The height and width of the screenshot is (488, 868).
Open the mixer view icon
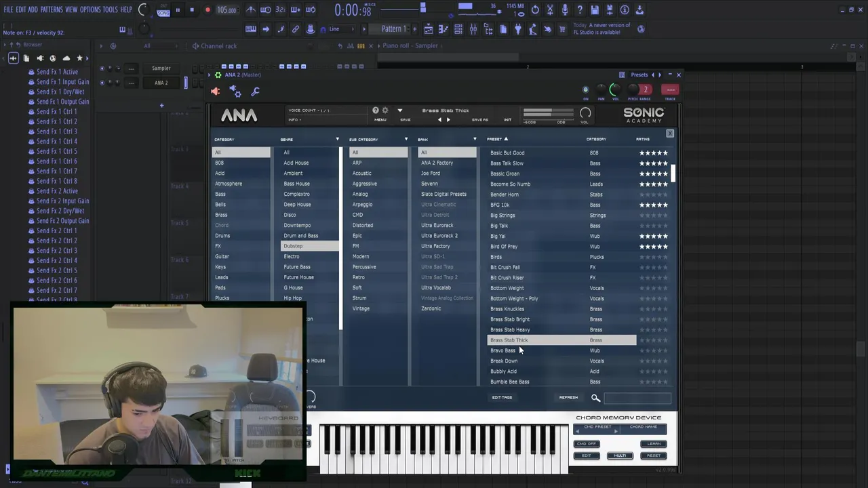(473, 29)
